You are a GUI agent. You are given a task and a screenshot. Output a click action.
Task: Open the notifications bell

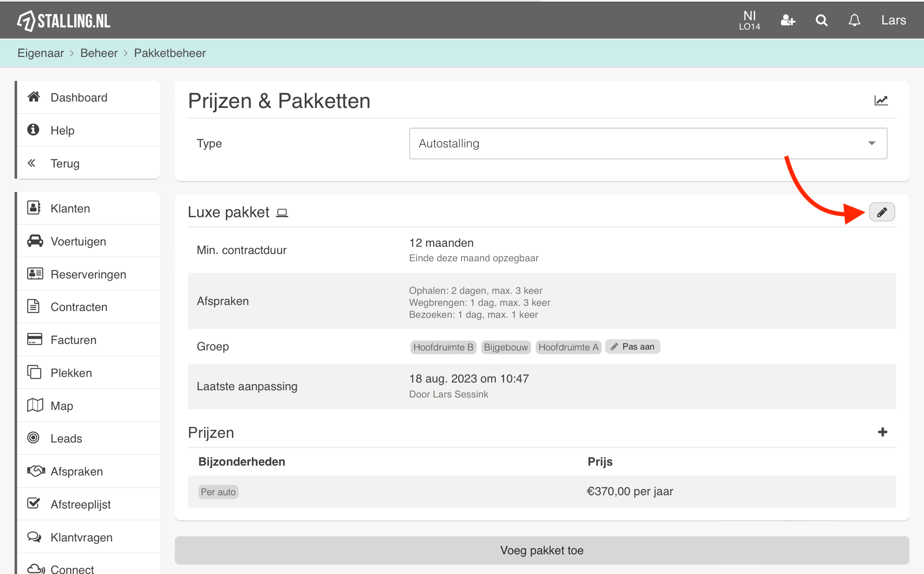coord(854,20)
